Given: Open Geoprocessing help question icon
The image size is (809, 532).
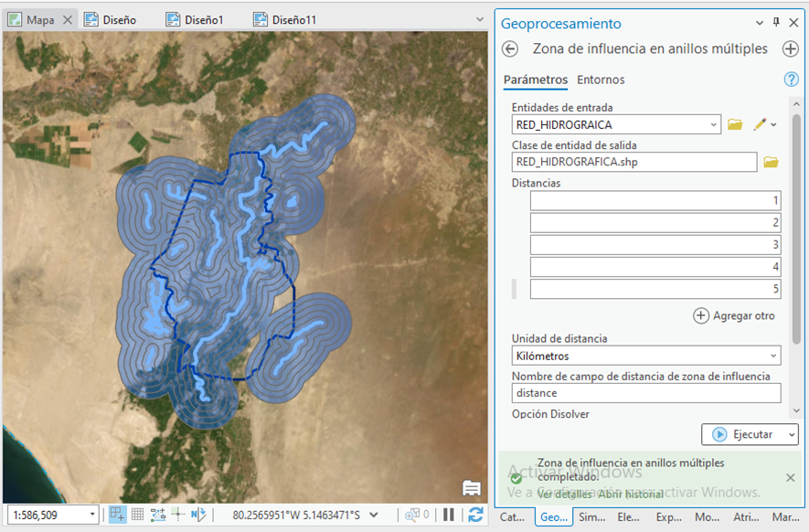Looking at the screenshot, I should point(791,80).
